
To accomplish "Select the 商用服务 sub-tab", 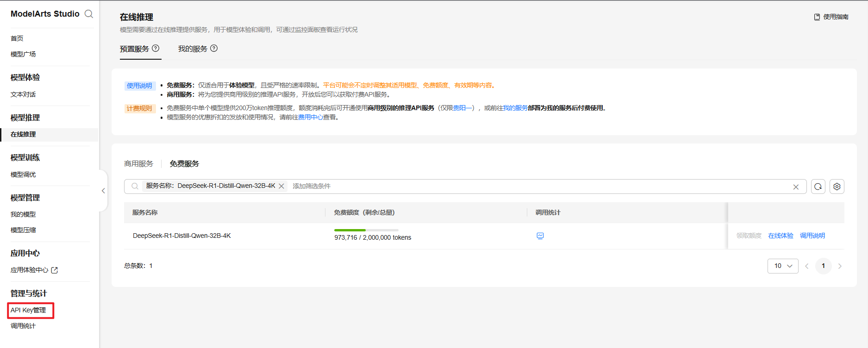I will tap(138, 164).
